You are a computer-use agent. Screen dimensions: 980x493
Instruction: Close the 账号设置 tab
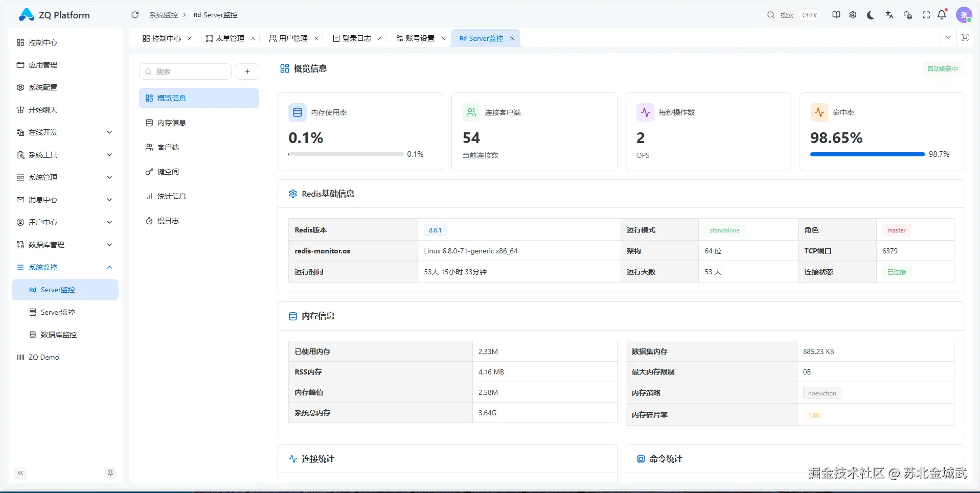point(443,38)
